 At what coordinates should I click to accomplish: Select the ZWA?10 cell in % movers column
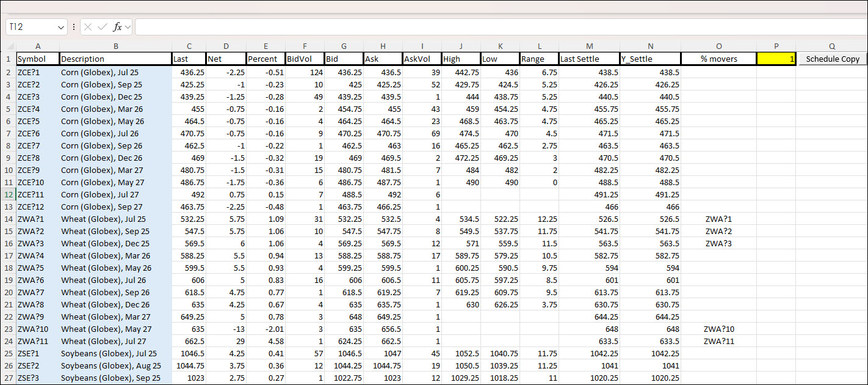718,329
